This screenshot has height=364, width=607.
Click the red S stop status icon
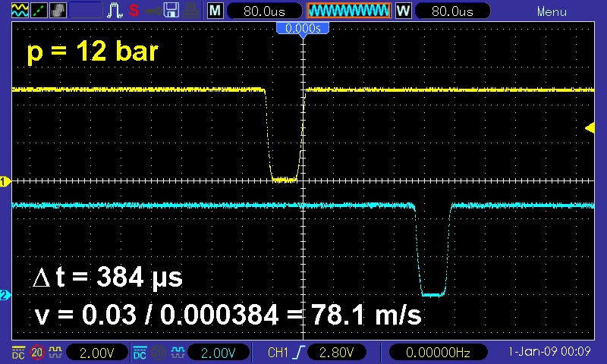point(134,11)
